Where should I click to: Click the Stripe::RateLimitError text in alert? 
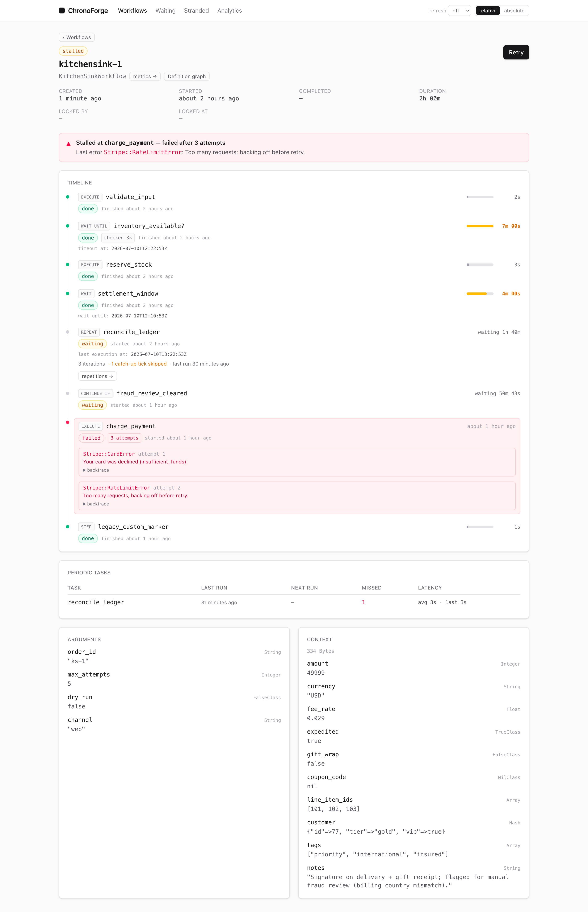click(143, 152)
